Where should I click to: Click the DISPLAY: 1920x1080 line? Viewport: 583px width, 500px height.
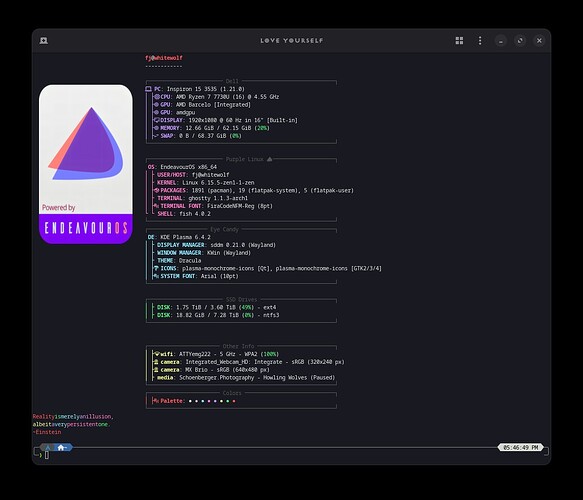[226, 120]
